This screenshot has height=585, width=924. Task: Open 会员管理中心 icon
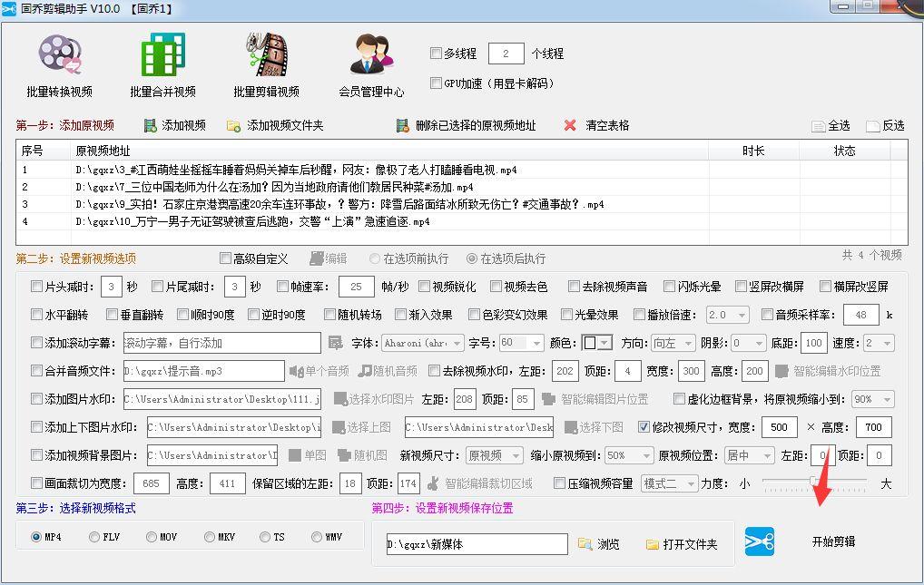[370, 54]
